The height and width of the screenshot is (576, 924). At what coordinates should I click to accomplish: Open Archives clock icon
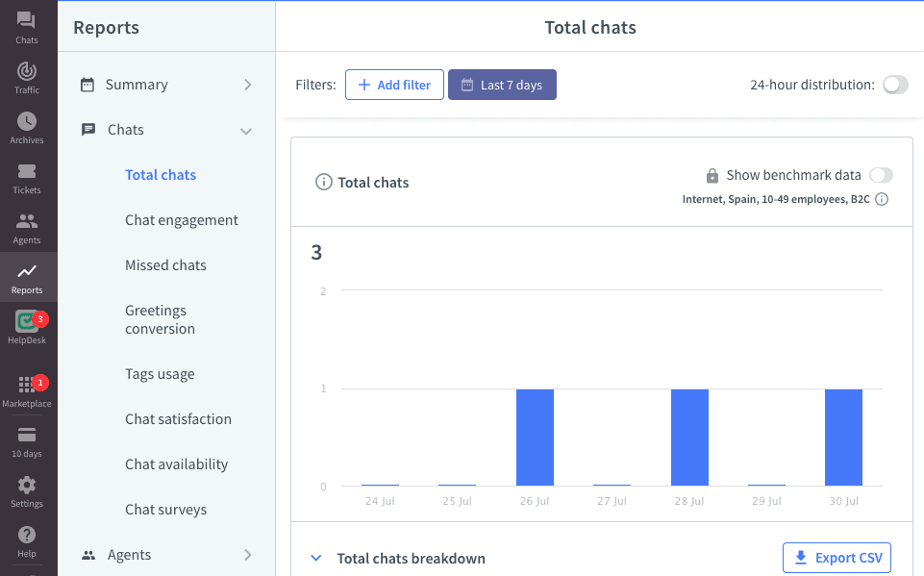(x=27, y=121)
